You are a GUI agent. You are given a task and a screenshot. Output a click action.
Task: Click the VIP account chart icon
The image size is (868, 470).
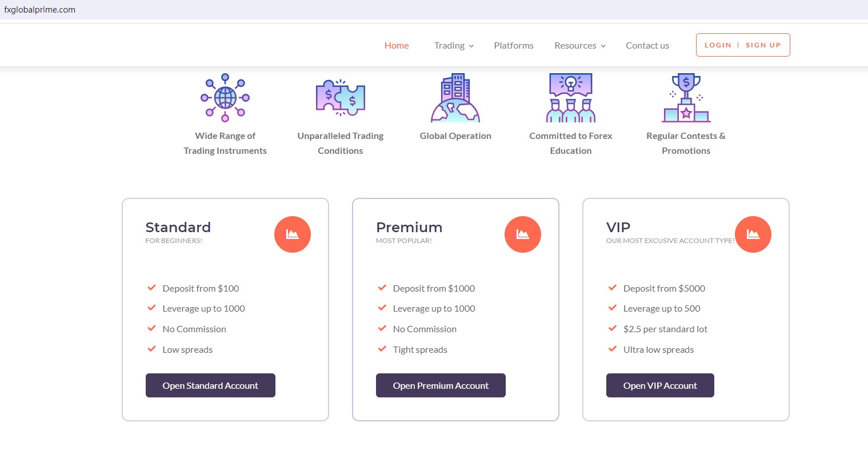click(x=753, y=234)
